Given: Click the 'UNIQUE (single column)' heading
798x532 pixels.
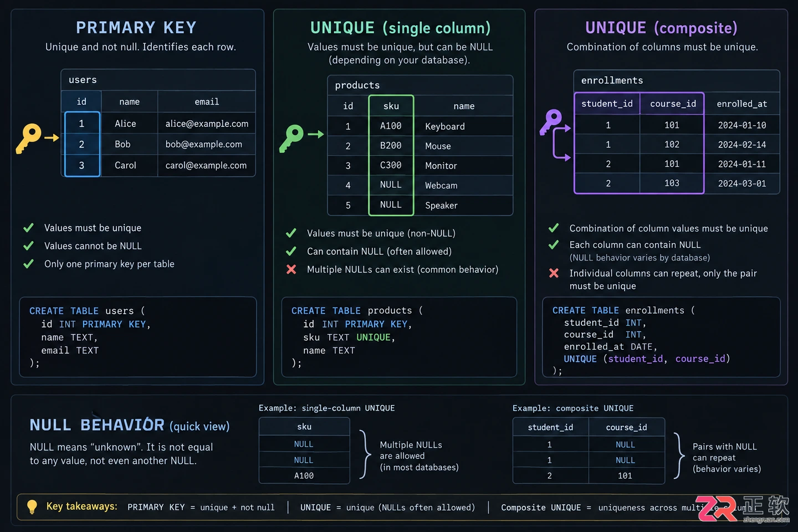Looking at the screenshot, I should (x=400, y=28).
